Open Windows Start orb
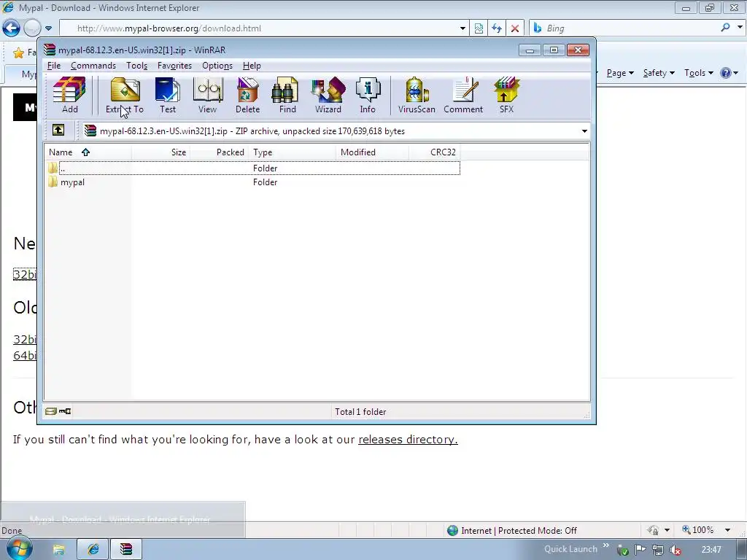The width and height of the screenshot is (747, 560). coord(19,548)
